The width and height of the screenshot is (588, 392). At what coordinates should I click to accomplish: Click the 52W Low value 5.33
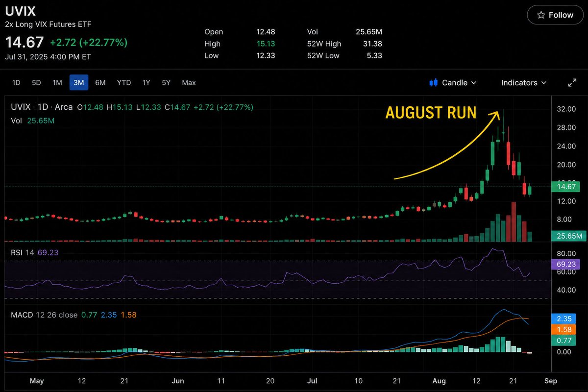[x=375, y=55]
